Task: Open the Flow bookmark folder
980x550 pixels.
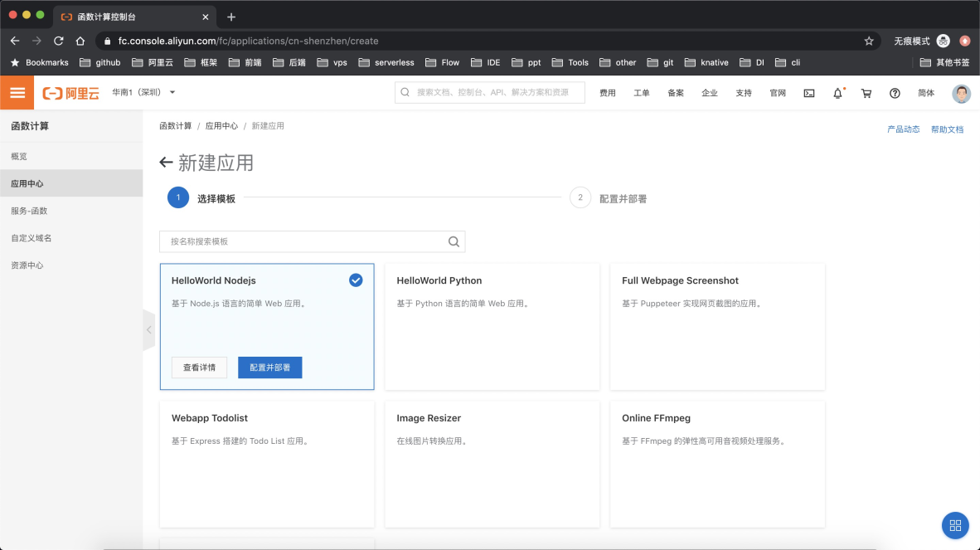Action: (442, 62)
